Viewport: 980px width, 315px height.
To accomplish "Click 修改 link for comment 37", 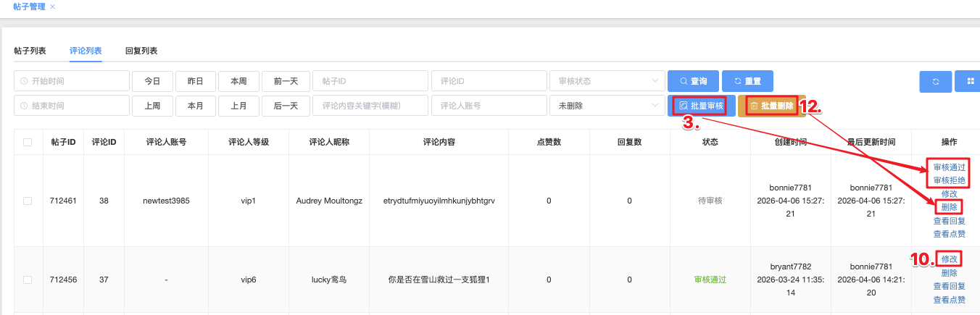I will (x=949, y=259).
